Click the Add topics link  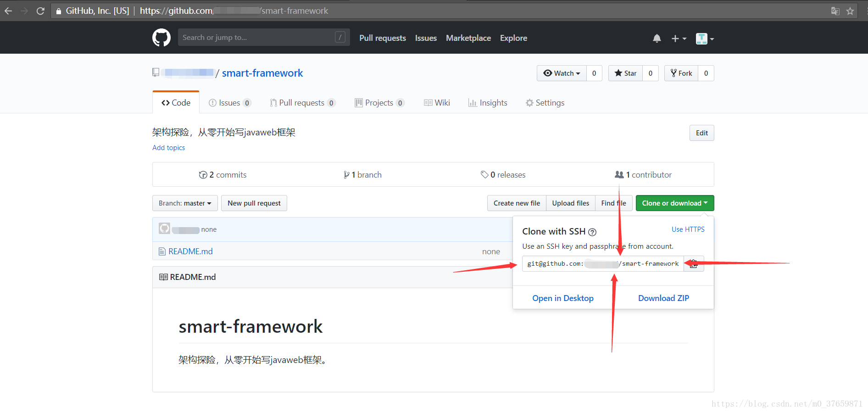(x=169, y=148)
